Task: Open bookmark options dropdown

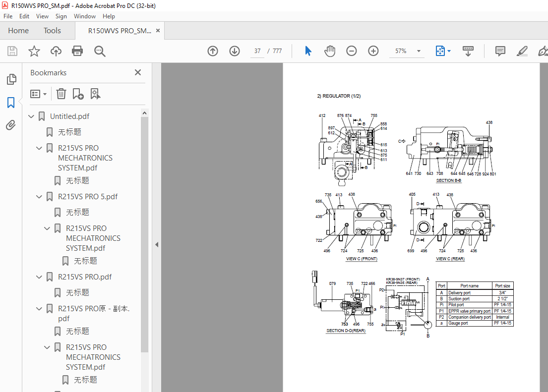Action: [39, 94]
